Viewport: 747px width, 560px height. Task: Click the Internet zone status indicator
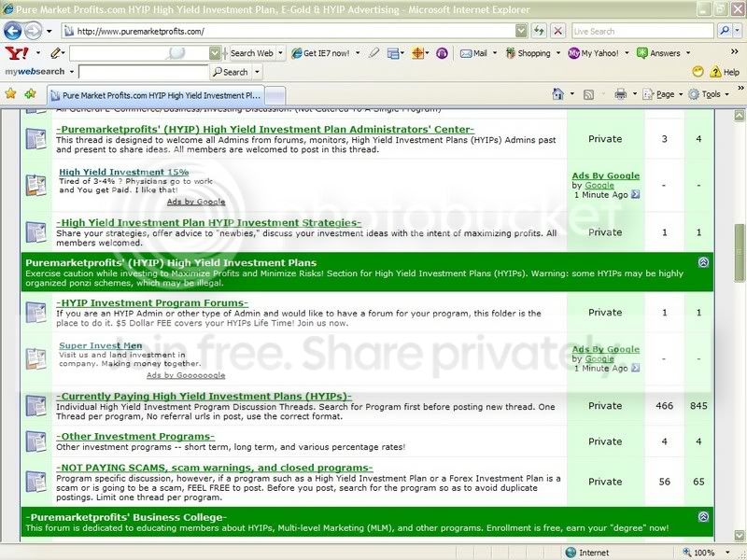point(587,553)
